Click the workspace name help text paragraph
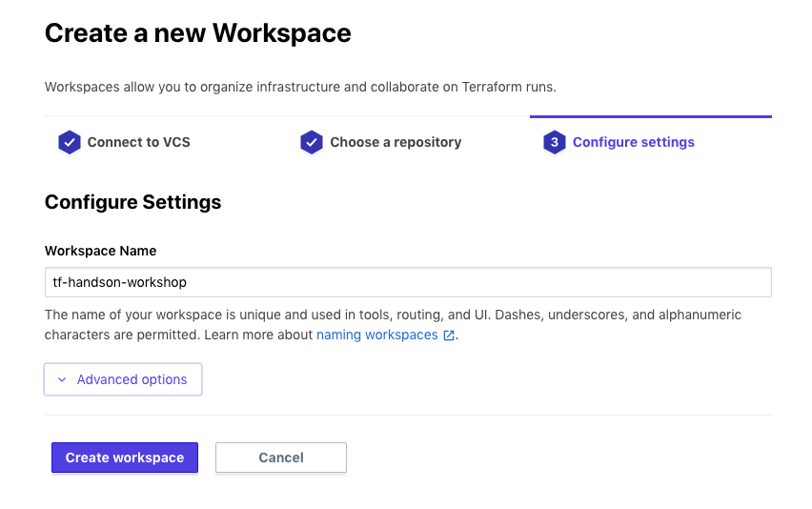Viewport: 812px width, 509px height. pos(381,315)
